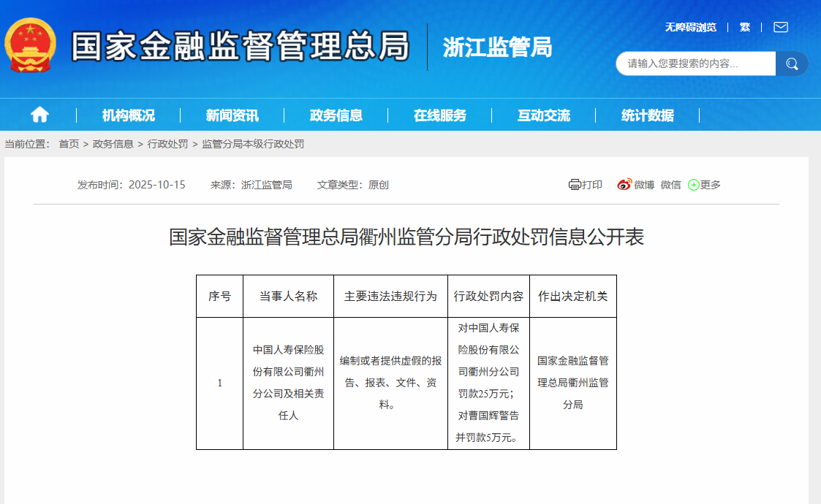Click the national emblem logo

pyautogui.click(x=31, y=45)
